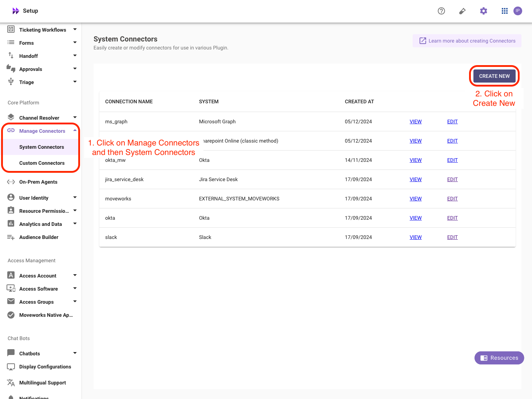Edit the jira_service_desk connector
The image size is (532, 399).
coord(452,179)
